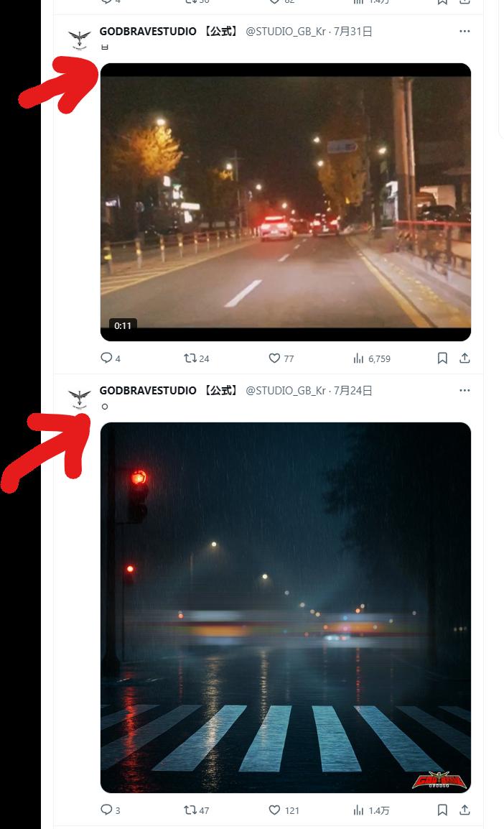The height and width of the screenshot is (829, 504).
Task: Share the July 24 rainy street post
Action: pos(465,810)
